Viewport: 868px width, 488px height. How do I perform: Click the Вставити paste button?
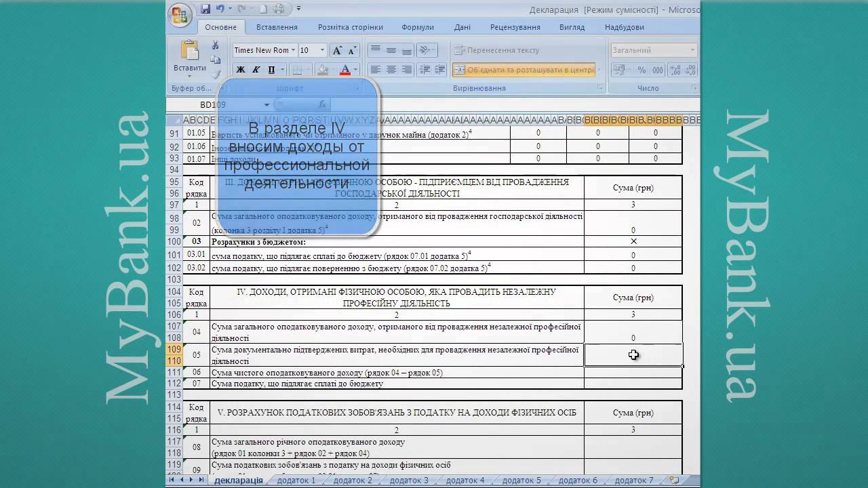click(190, 57)
